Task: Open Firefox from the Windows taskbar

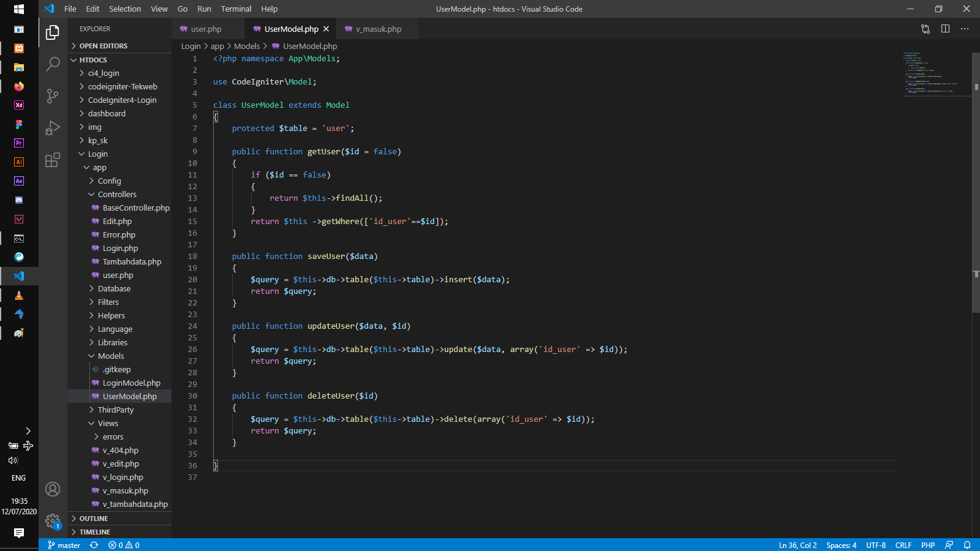Action: point(19,86)
